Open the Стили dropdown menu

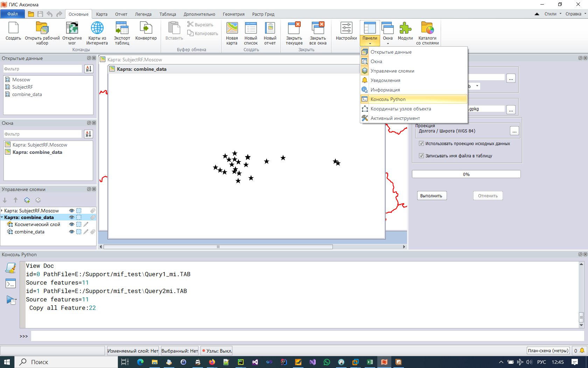(553, 14)
